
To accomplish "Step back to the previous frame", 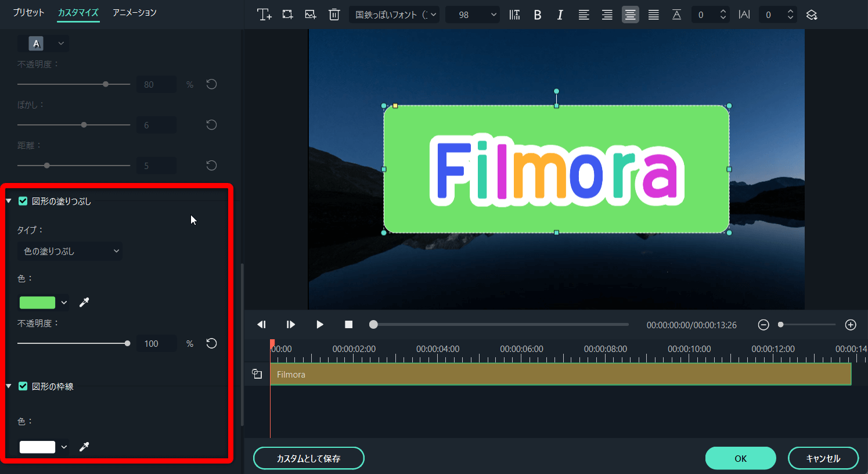I will point(261,325).
